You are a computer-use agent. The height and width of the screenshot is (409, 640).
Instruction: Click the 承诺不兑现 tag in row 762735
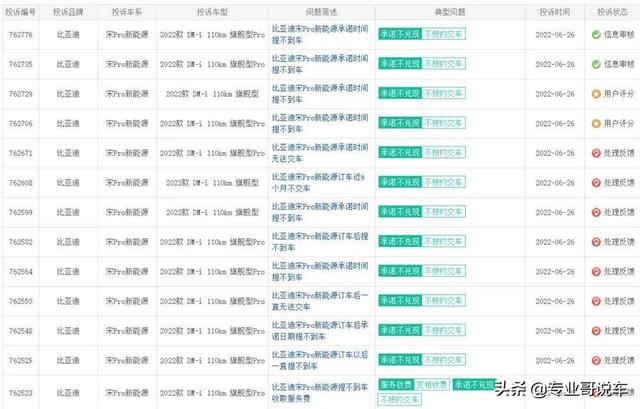tap(400, 64)
